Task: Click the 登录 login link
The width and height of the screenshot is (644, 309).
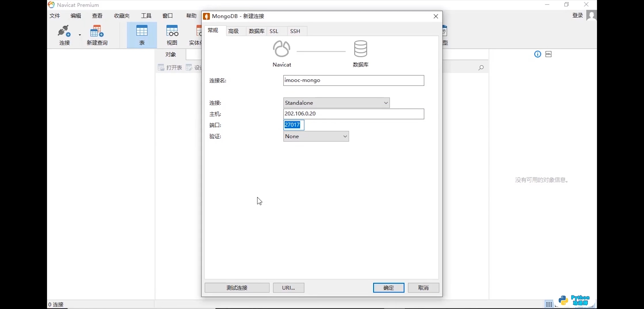Action: tap(578, 15)
